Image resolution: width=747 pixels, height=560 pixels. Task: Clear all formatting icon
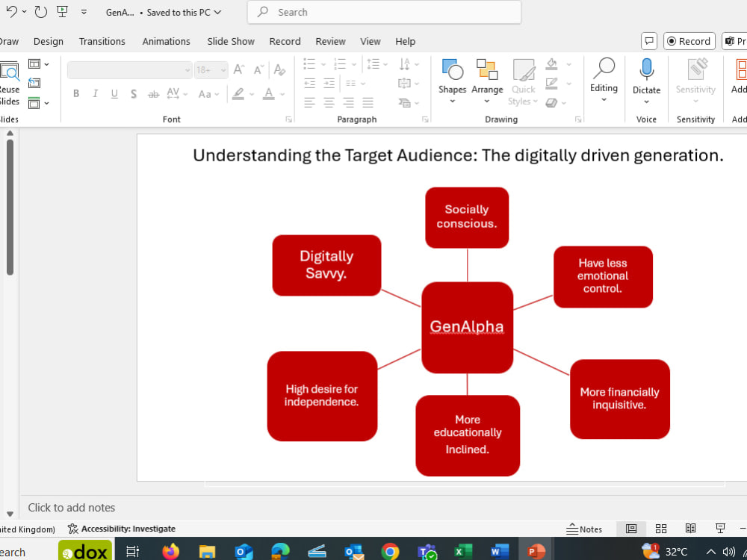click(279, 70)
